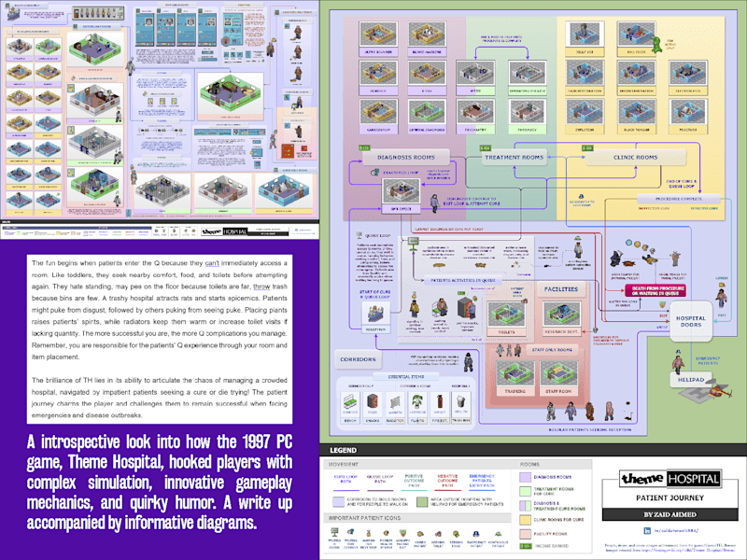
Task: Open the General Diagnosis room image
Action: [427, 112]
